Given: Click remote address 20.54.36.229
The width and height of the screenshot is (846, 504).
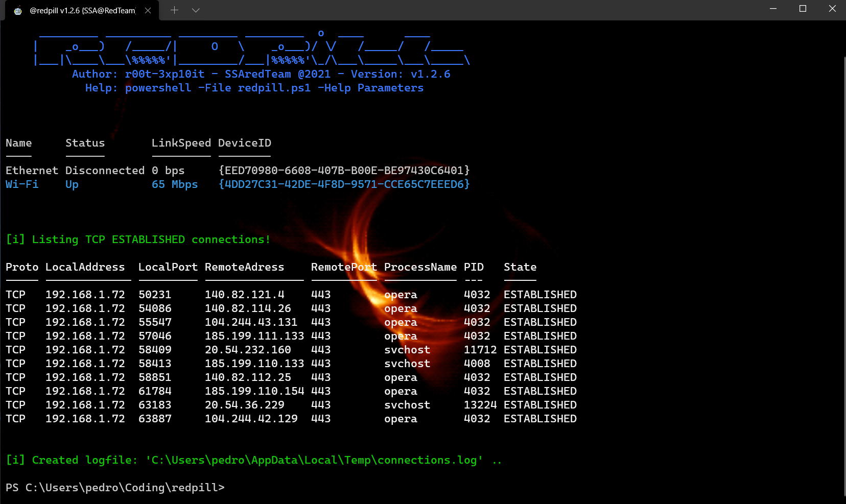Looking at the screenshot, I should [x=244, y=405].
